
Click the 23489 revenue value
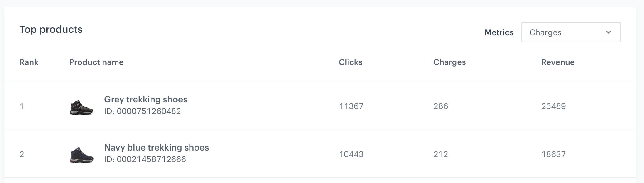[x=553, y=106]
